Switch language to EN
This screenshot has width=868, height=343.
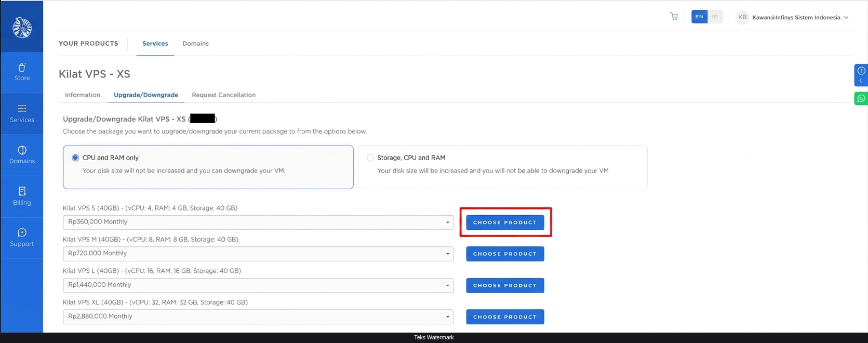pos(699,17)
